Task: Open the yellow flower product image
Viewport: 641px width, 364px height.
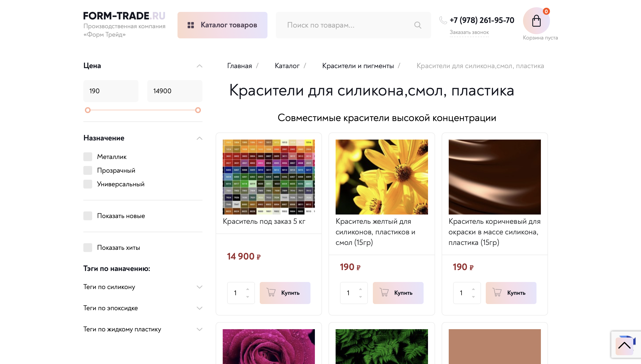Action: 382,177
